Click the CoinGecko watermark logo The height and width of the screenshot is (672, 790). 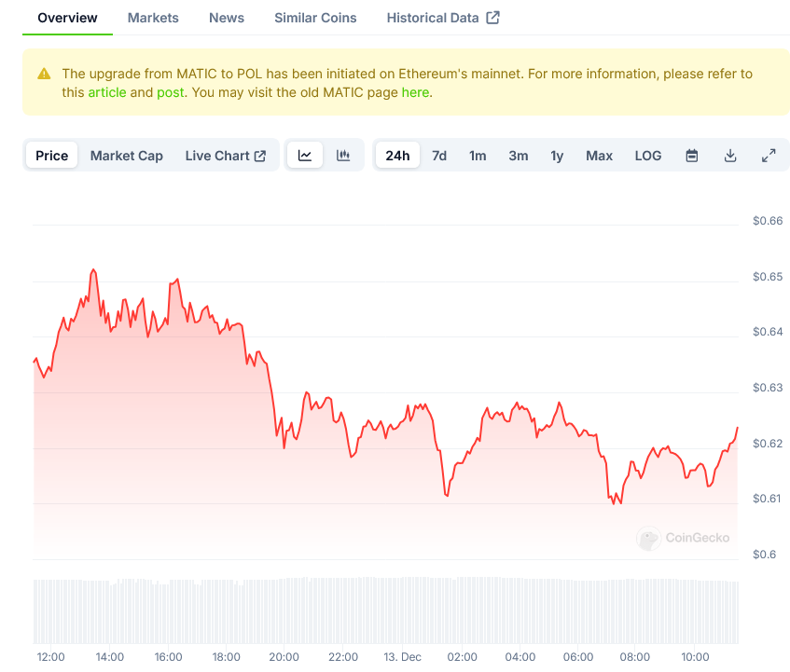pos(684,538)
